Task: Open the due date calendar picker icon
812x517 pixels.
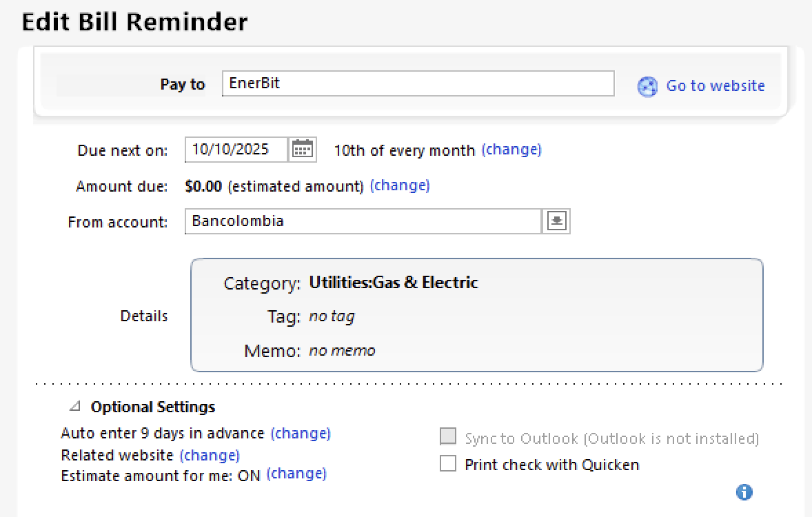Action: pos(303,149)
